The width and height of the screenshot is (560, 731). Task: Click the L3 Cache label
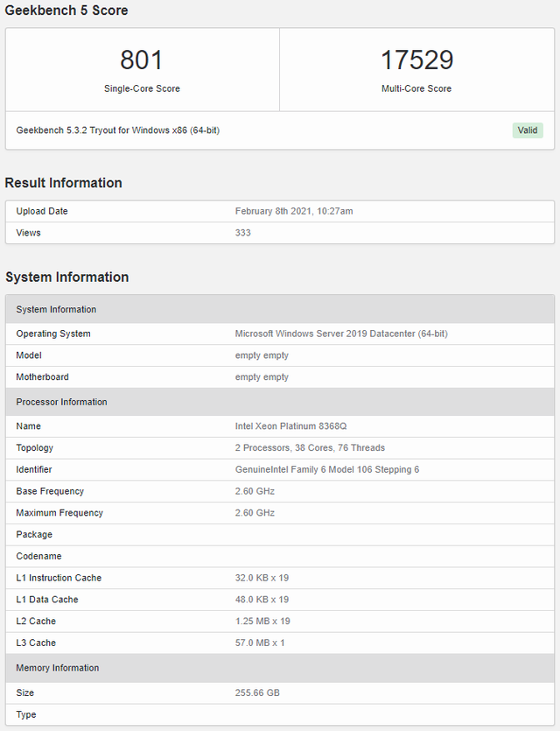(x=36, y=643)
